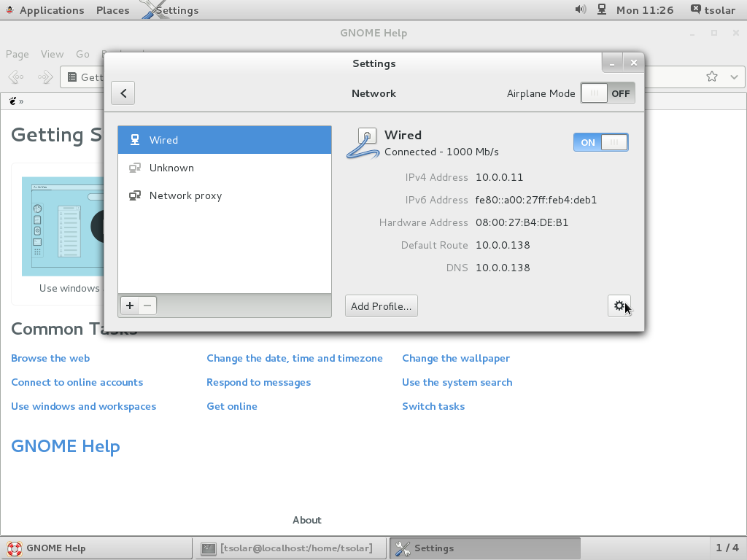Open the workspace switcher showing 1 / 4
The width and height of the screenshot is (747, 560).
727,548
